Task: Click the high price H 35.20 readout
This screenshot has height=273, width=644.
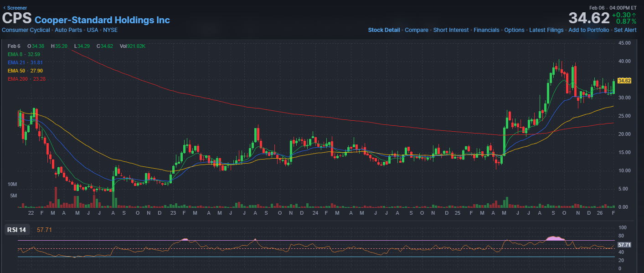Action: point(59,46)
